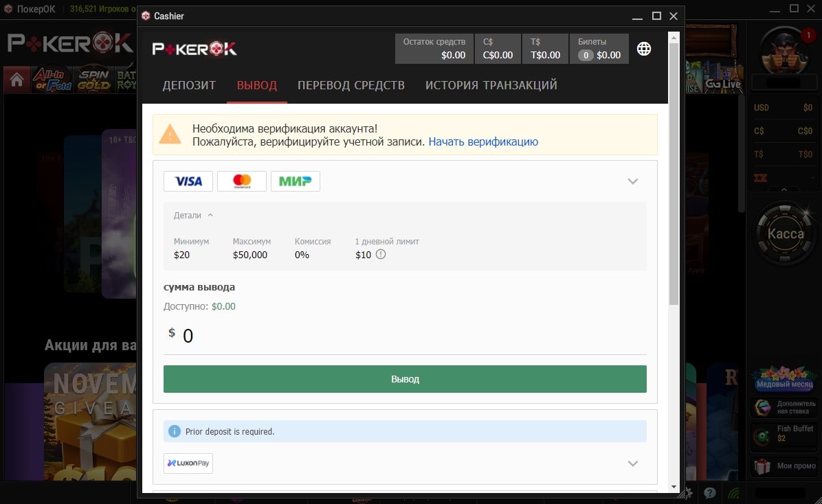Click the Доступно: $0.00 text
The height and width of the screenshot is (504, 822).
(199, 306)
